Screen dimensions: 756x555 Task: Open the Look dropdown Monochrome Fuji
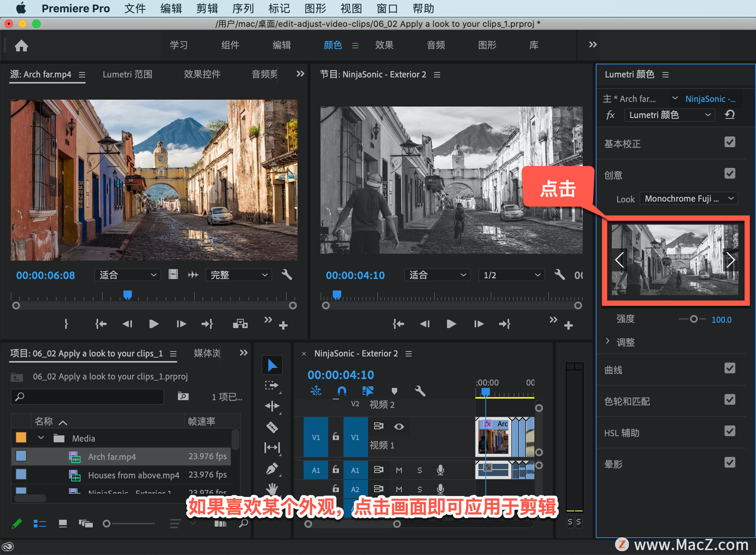point(689,199)
